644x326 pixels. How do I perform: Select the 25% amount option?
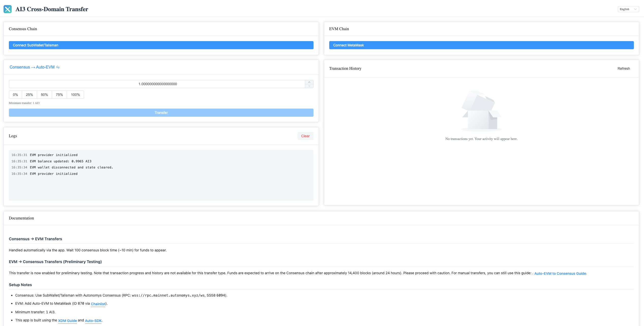tap(29, 95)
